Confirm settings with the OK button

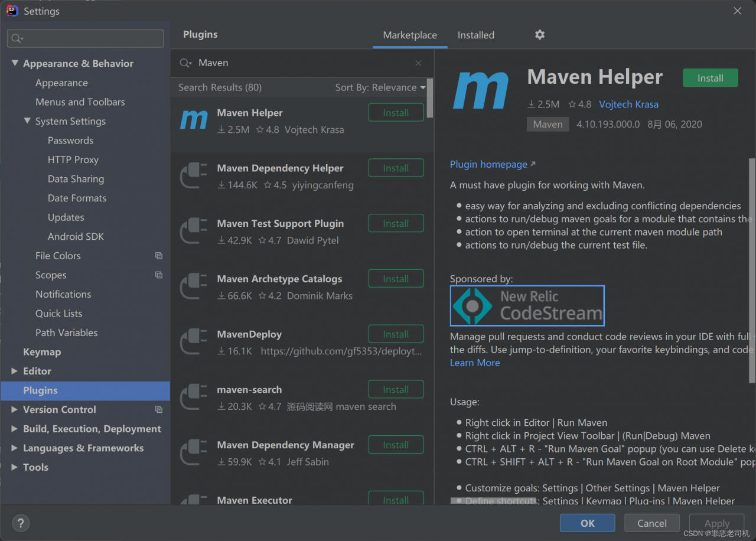coord(588,523)
